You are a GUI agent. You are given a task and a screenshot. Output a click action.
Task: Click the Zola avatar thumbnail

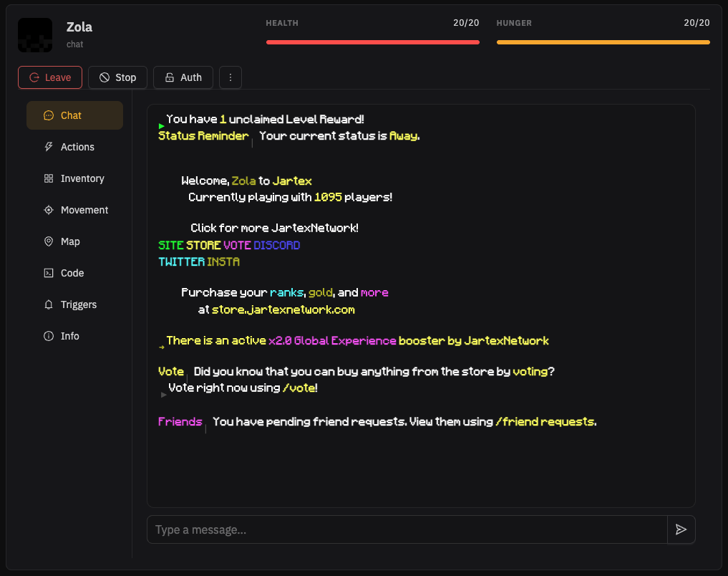[x=35, y=35]
